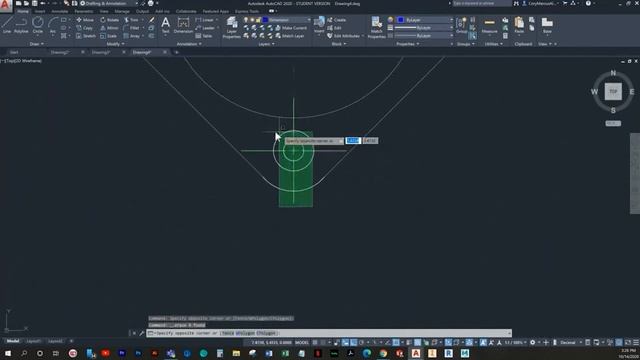Click the Leader tool
The image size is (640, 360).
205,28
